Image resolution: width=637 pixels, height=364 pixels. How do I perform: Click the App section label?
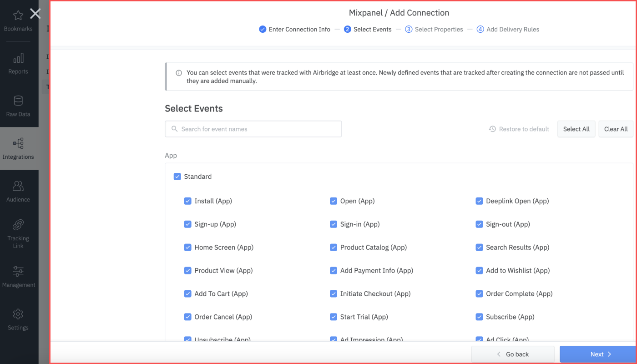click(171, 156)
